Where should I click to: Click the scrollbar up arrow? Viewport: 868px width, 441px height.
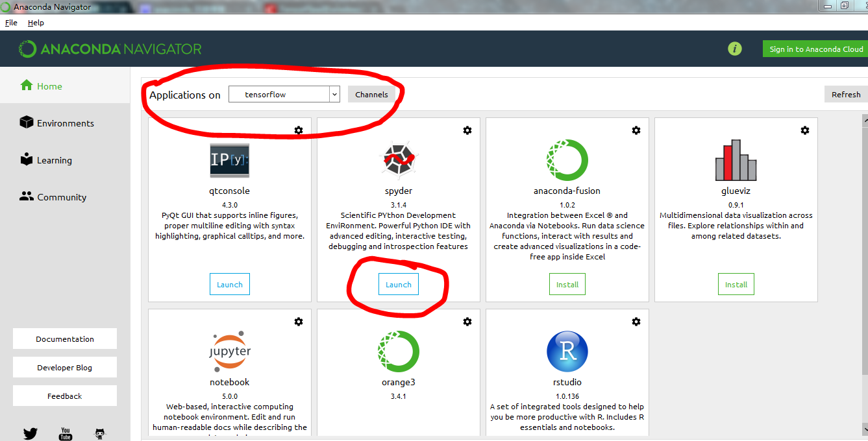click(x=865, y=120)
